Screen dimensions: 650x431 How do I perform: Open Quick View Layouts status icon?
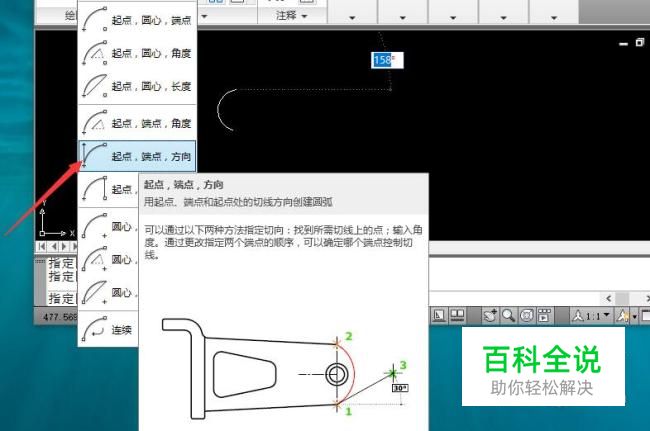coord(457,316)
